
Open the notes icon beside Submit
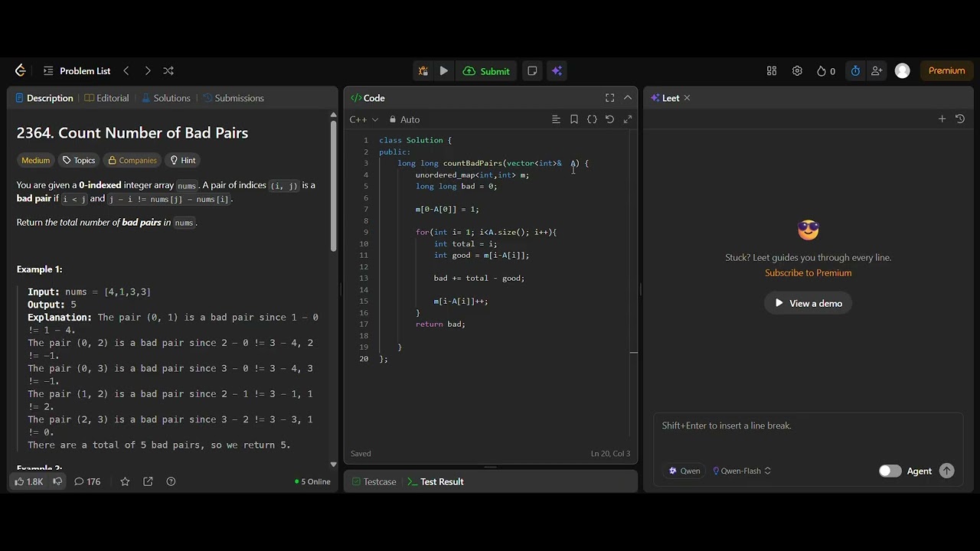(532, 71)
